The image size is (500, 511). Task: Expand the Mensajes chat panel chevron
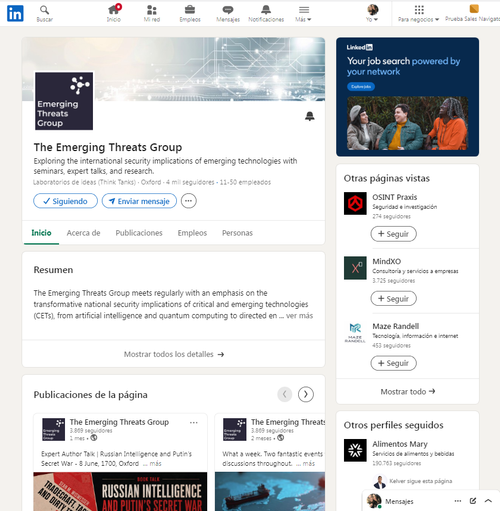[x=488, y=501]
